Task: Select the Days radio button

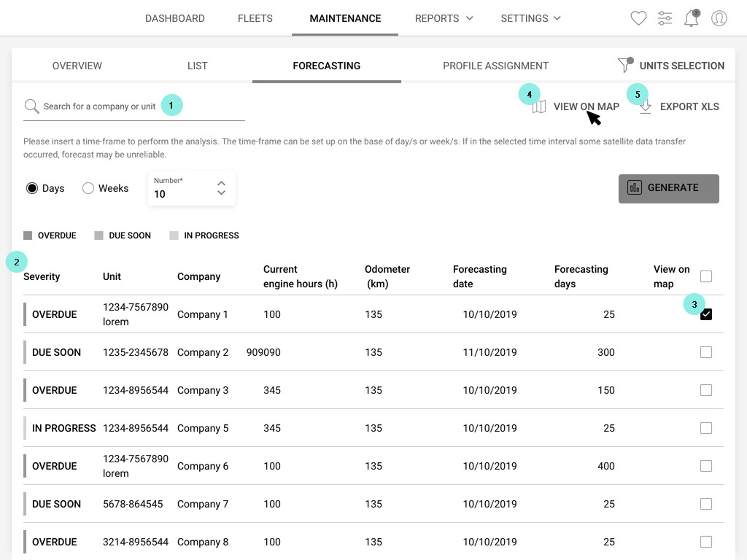Action: (x=32, y=188)
